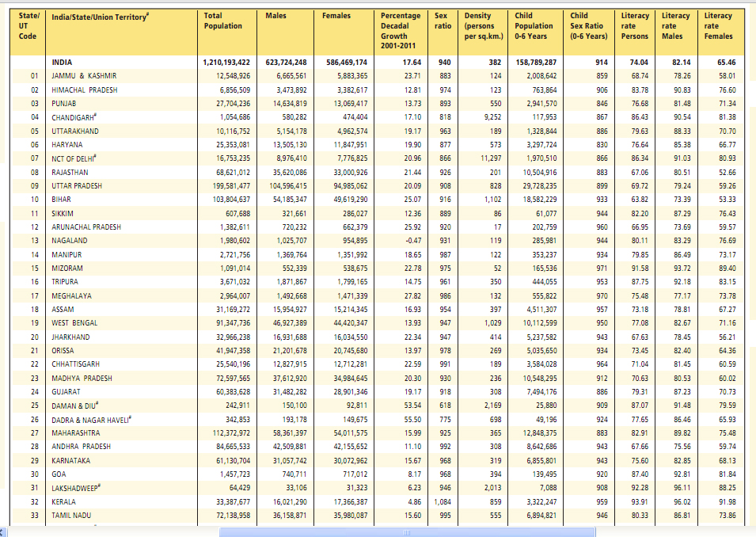The width and height of the screenshot is (756, 537).
Task: Click the 'RAJASTHAN' row name
Action: coord(70,172)
